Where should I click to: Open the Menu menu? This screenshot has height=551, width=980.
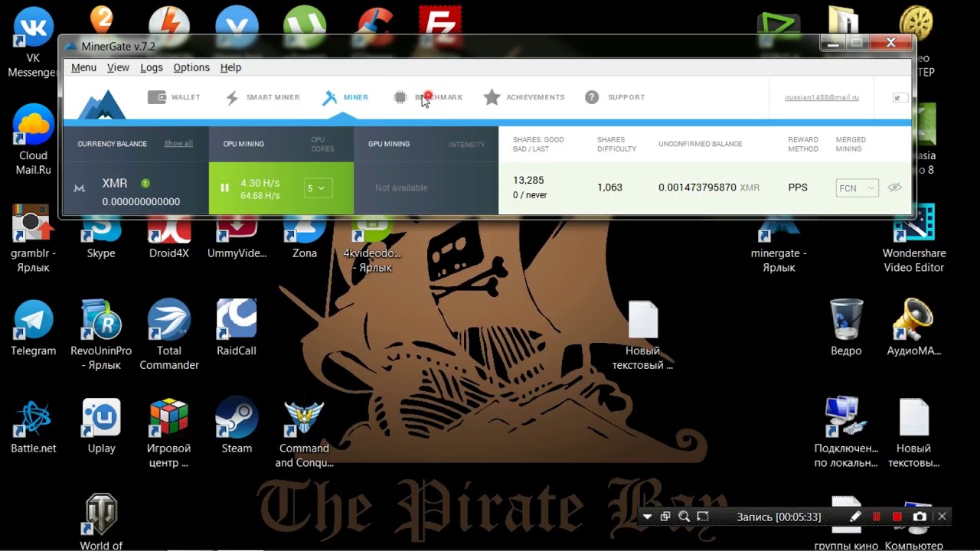pos(83,67)
